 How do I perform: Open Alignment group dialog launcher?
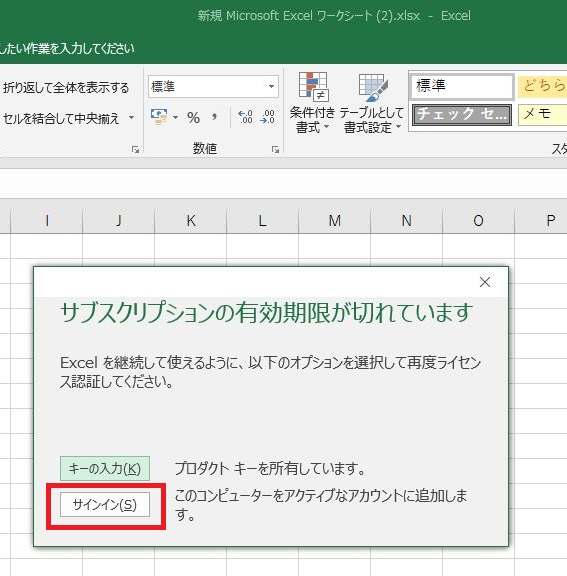135,149
